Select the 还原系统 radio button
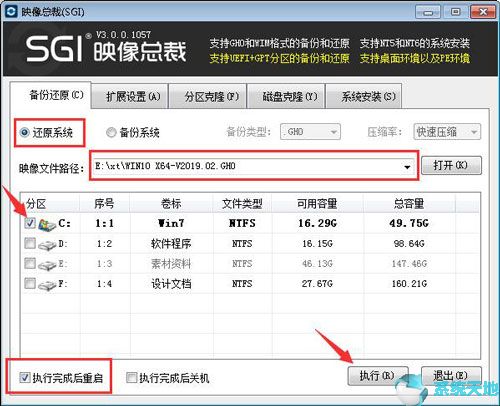This screenshot has height=406, width=500. pos(24,132)
